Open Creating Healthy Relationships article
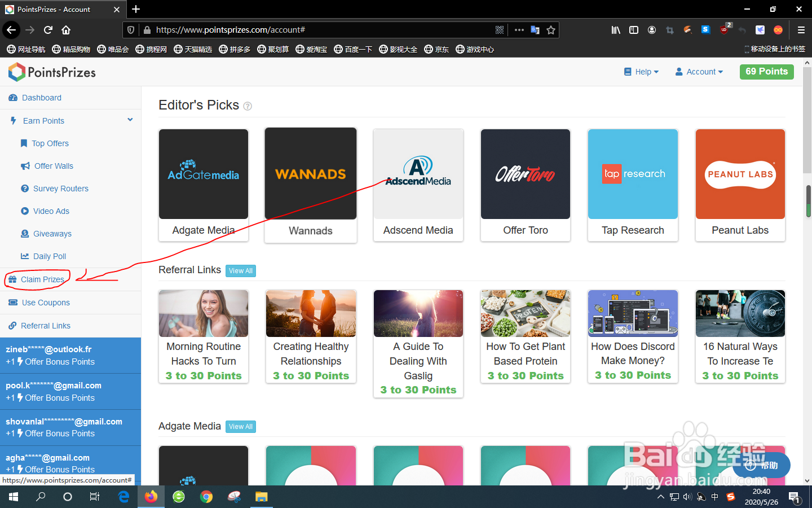 [x=311, y=337]
